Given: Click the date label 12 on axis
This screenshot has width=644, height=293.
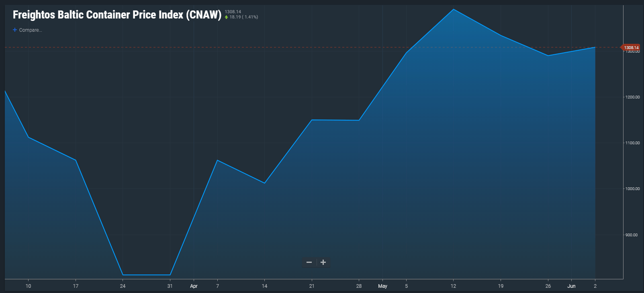Looking at the screenshot, I should coord(453,286).
